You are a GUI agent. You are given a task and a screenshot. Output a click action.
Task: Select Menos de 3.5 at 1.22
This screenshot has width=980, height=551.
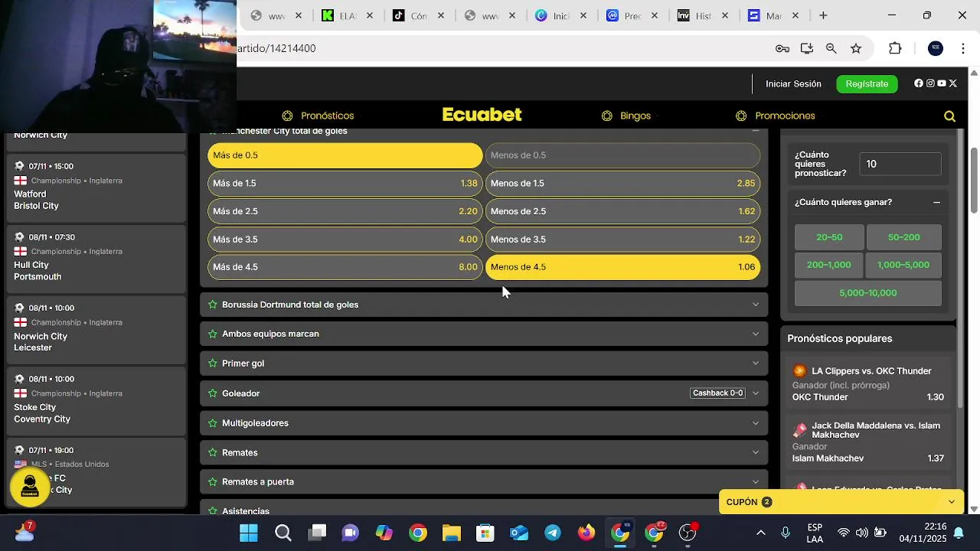[622, 240]
